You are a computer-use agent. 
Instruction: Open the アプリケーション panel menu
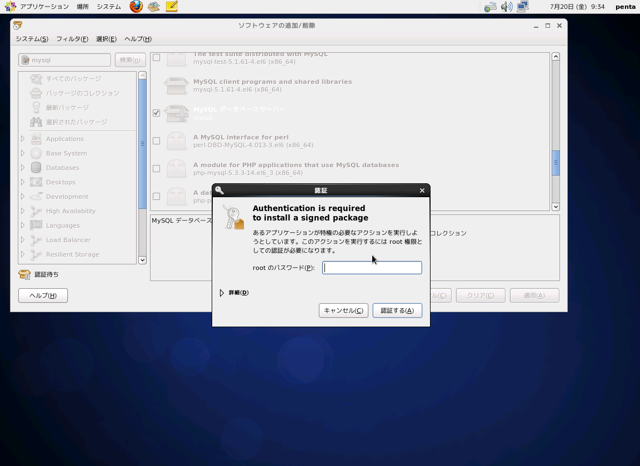(x=44, y=7)
